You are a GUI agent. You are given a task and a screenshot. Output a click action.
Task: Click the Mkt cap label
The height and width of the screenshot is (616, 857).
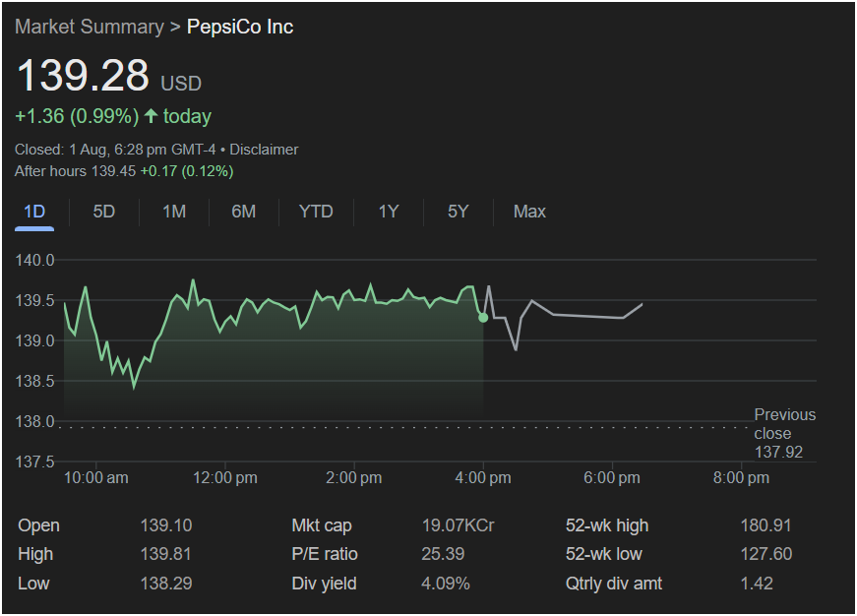[x=322, y=525]
